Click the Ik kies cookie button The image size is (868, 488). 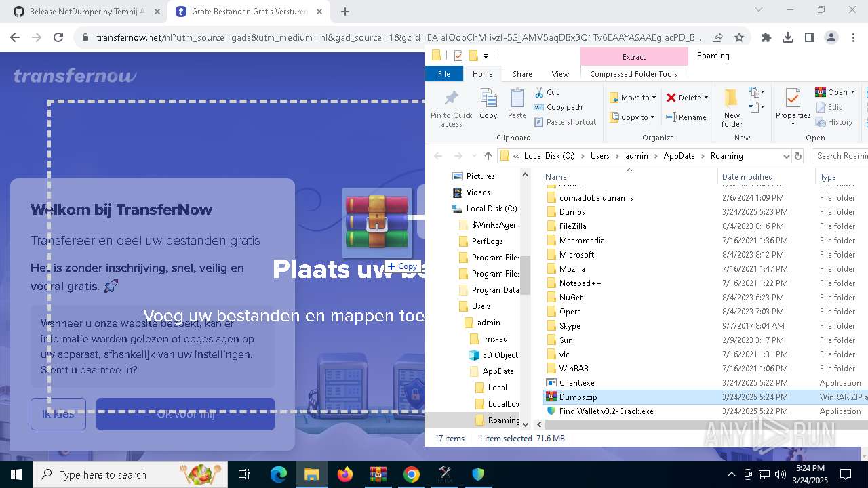point(58,413)
